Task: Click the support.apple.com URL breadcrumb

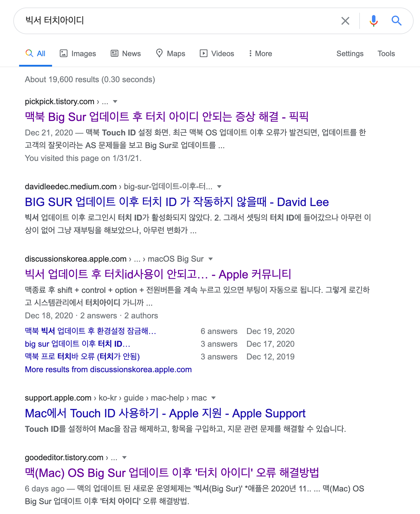Action: [x=116, y=398]
